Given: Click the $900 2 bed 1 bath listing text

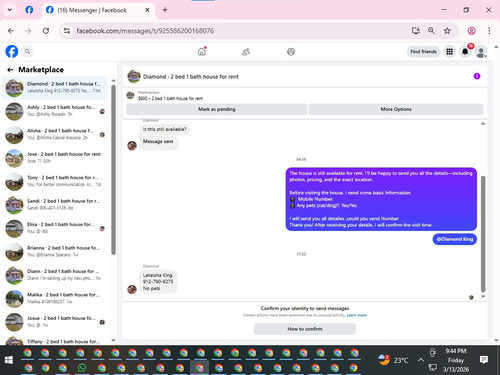Looking at the screenshot, I should click(x=170, y=99).
